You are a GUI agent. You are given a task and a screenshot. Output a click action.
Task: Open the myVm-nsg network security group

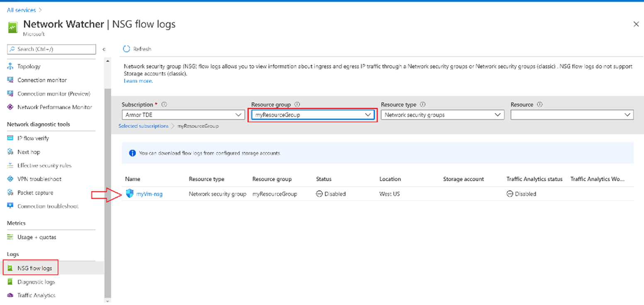click(x=149, y=194)
